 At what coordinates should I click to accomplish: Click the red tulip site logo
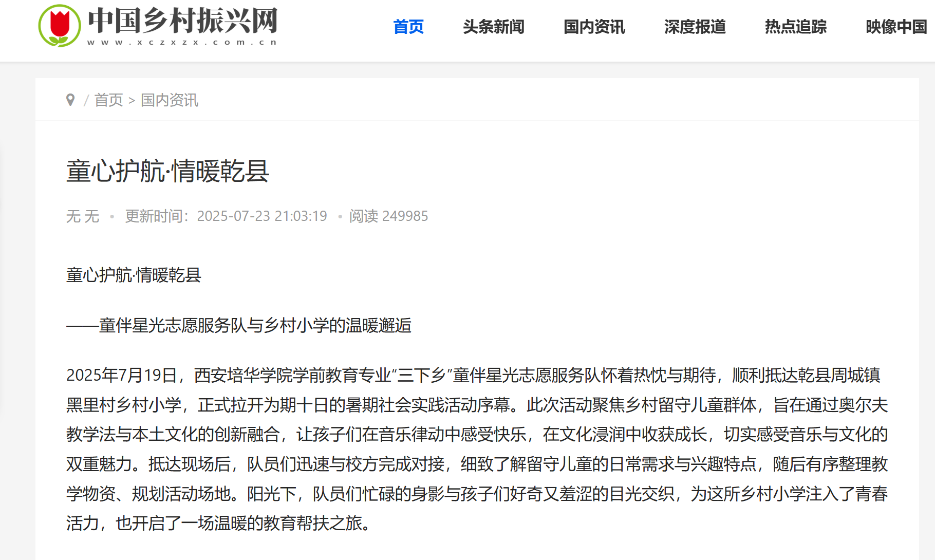click(x=60, y=26)
